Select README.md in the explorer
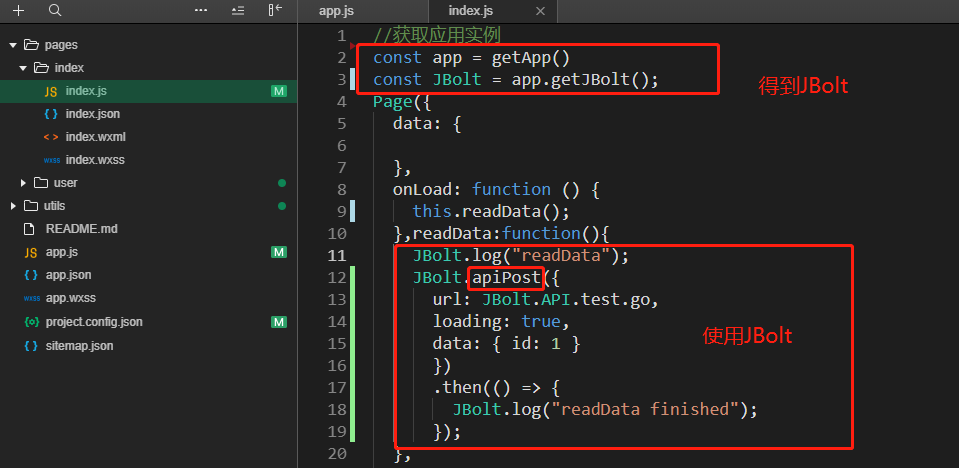959x468 pixels. point(81,229)
